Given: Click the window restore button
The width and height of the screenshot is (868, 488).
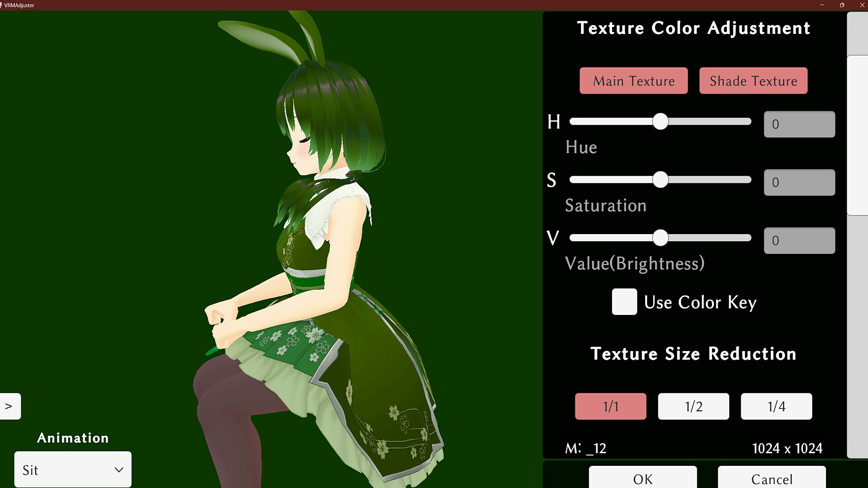Looking at the screenshot, I should pos(842,5).
